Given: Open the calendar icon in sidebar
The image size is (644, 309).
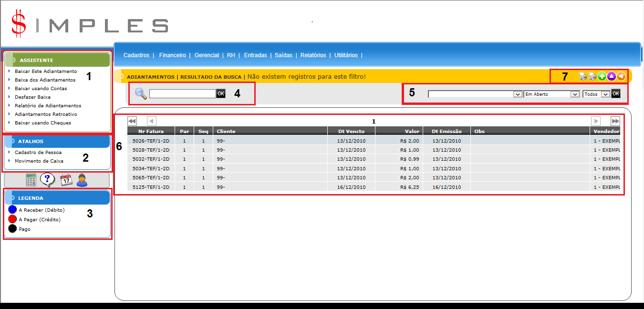Looking at the screenshot, I should 66,180.
